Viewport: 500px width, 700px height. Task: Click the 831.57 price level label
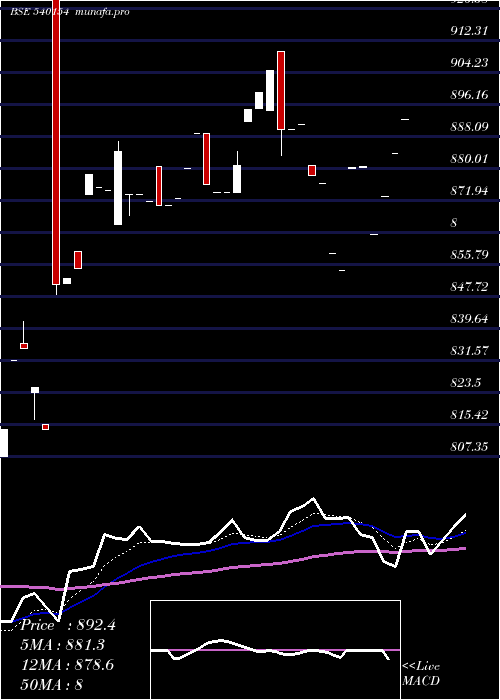[x=469, y=351]
